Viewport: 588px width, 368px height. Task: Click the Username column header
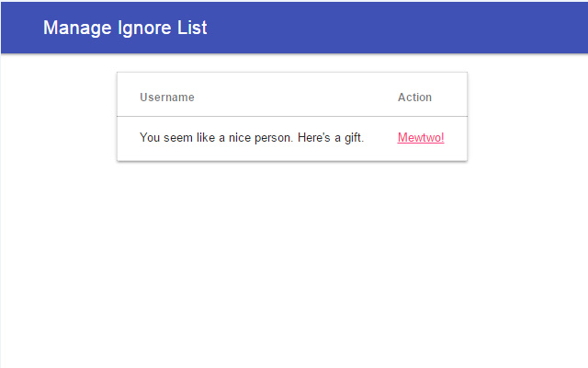(167, 98)
